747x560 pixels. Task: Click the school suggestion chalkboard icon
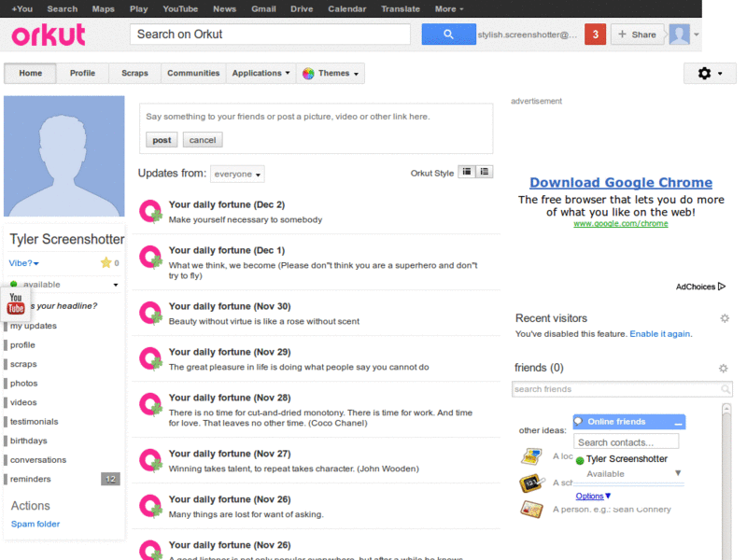coord(531,483)
